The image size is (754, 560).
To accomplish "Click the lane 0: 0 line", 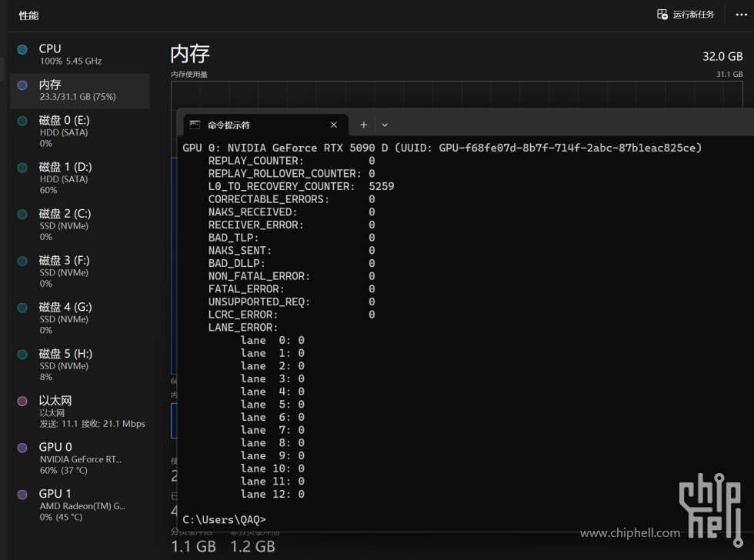I will [272, 340].
